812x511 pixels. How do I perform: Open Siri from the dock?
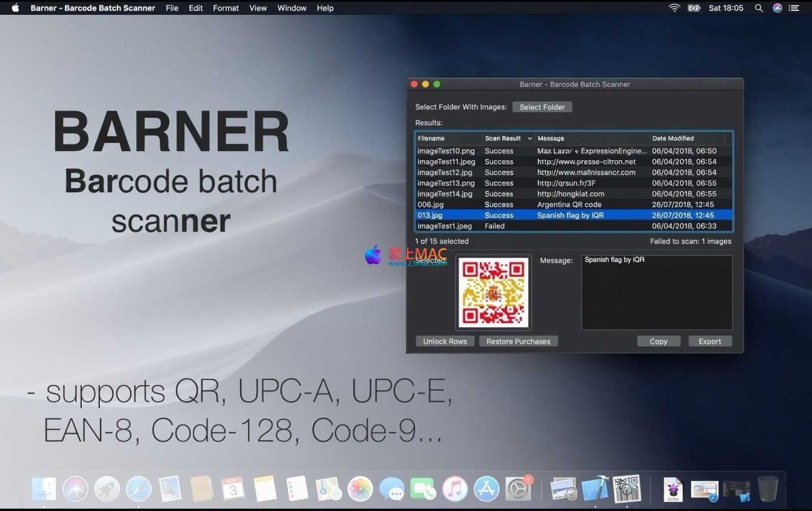(75, 490)
